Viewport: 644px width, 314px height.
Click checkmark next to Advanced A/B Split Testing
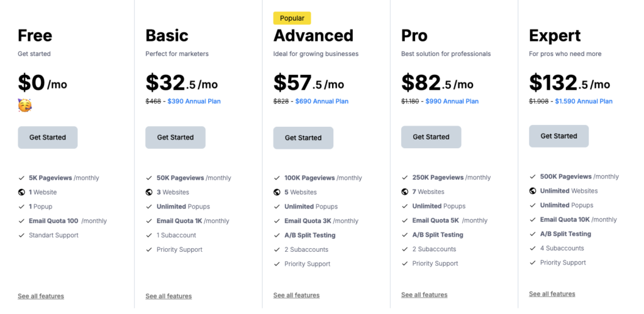pyautogui.click(x=277, y=235)
